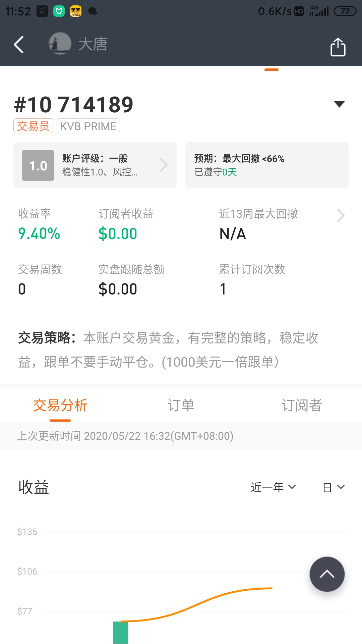Expand the account #10 714189 dropdown triangle

coord(339,104)
